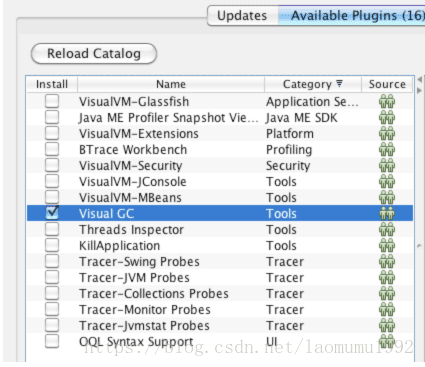The height and width of the screenshot is (367, 425).
Task: Tick the BTrace Workbench install checkbox
Action: tap(52, 149)
